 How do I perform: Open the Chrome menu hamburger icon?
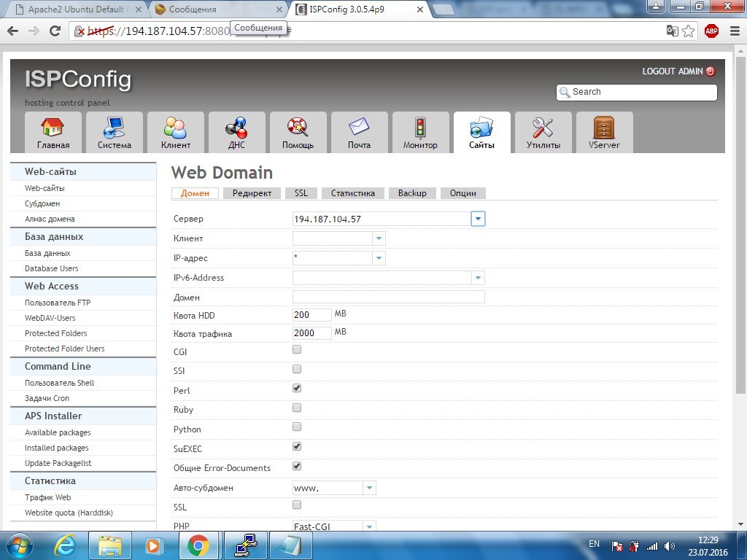(x=735, y=31)
